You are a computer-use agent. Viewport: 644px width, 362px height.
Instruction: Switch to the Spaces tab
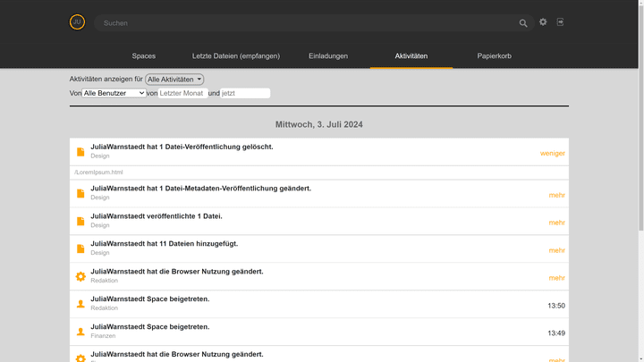(x=143, y=56)
